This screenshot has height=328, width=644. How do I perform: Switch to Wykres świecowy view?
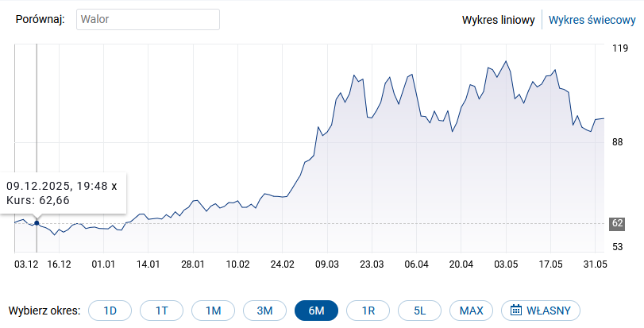click(x=592, y=20)
